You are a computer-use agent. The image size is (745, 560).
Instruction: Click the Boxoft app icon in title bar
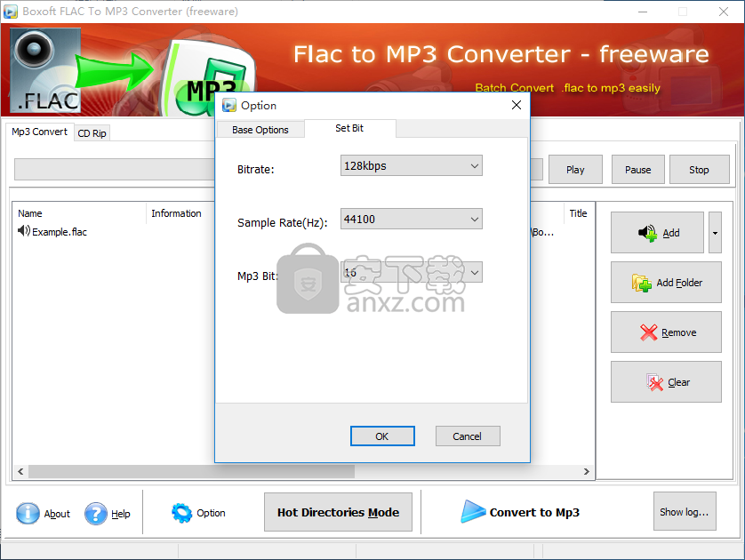(x=11, y=11)
